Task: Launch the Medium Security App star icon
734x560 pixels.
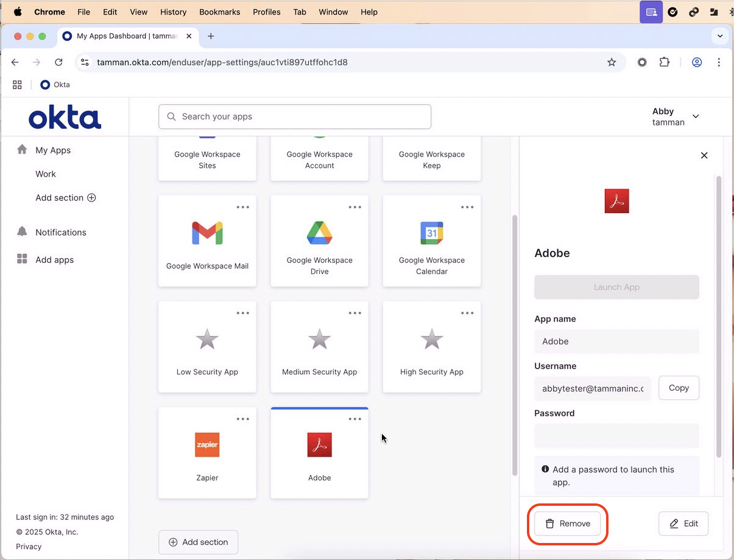Action: (x=319, y=339)
